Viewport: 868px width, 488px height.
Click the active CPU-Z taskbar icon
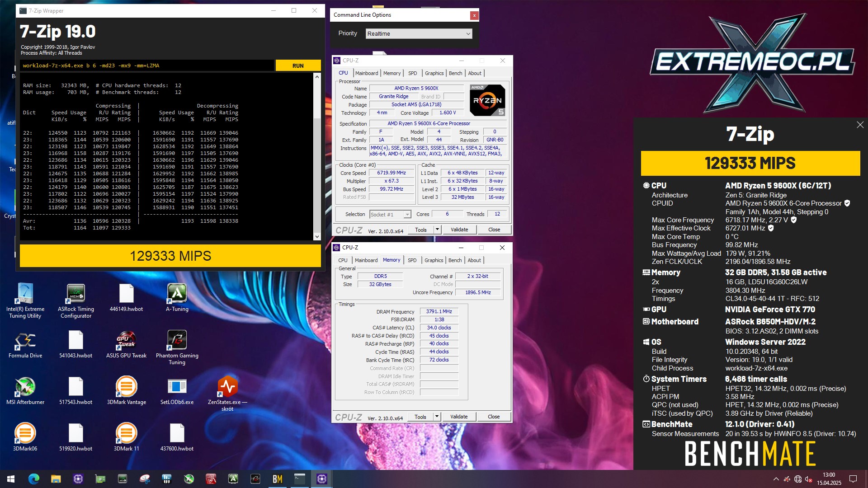pos(322,479)
